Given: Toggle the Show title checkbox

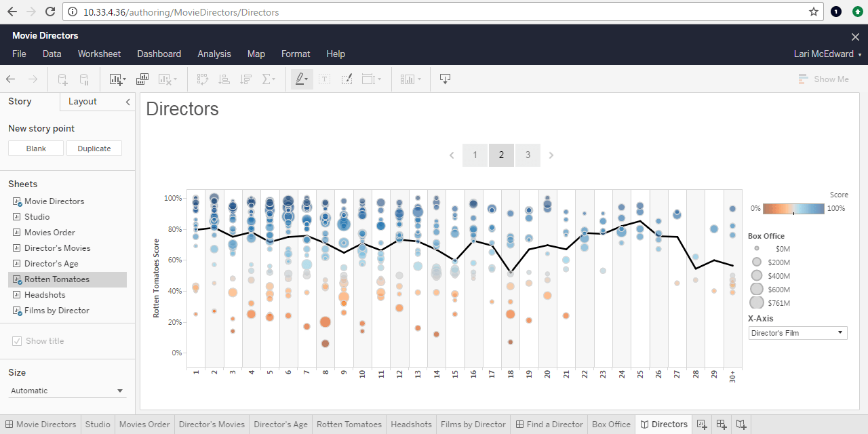Looking at the screenshot, I should click(x=17, y=341).
